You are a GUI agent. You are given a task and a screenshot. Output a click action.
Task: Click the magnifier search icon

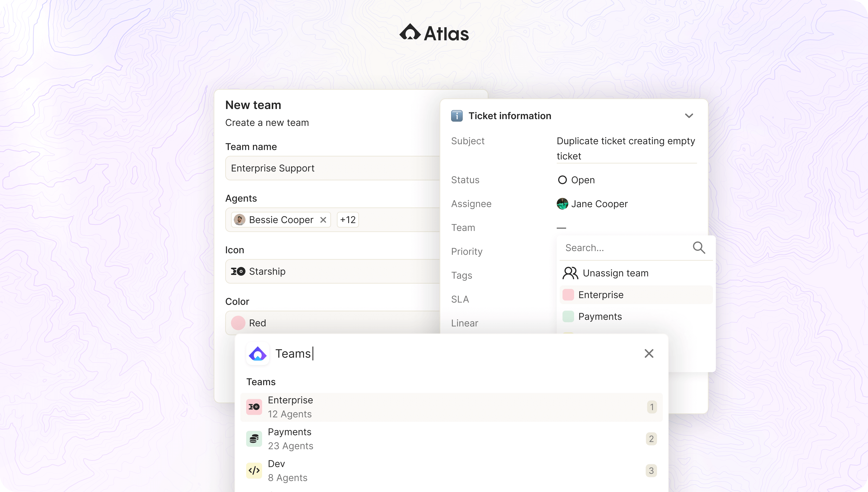(x=699, y=248)
